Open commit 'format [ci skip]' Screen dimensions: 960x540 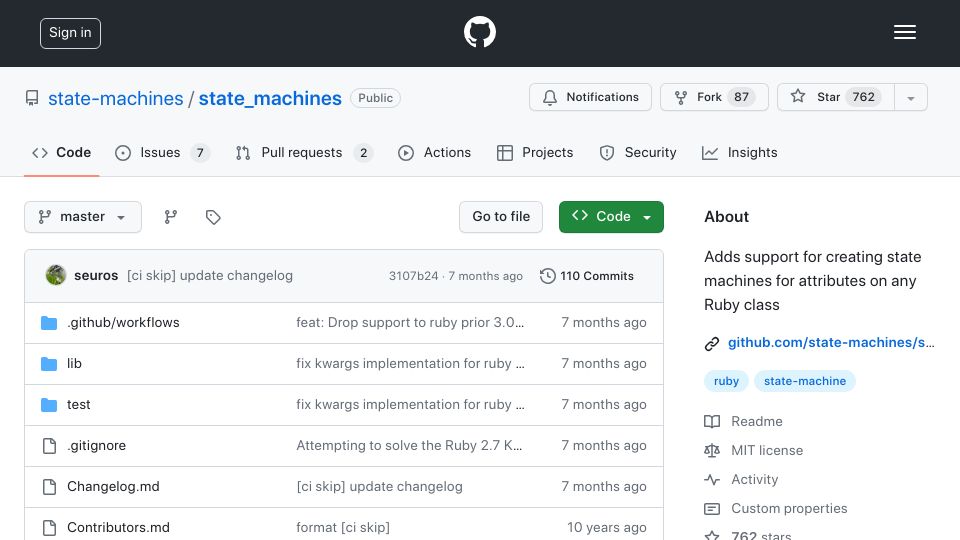pyautogui.click(x=343, y=528)
